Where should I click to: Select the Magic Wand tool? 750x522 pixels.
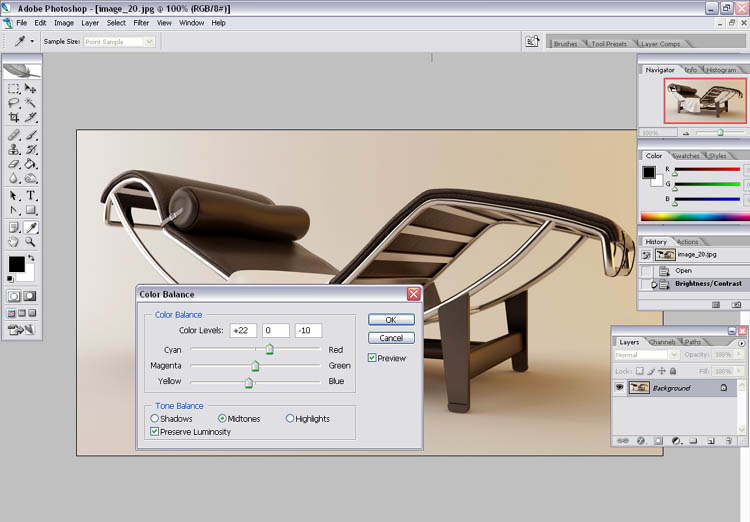click(x=31, y=103)
